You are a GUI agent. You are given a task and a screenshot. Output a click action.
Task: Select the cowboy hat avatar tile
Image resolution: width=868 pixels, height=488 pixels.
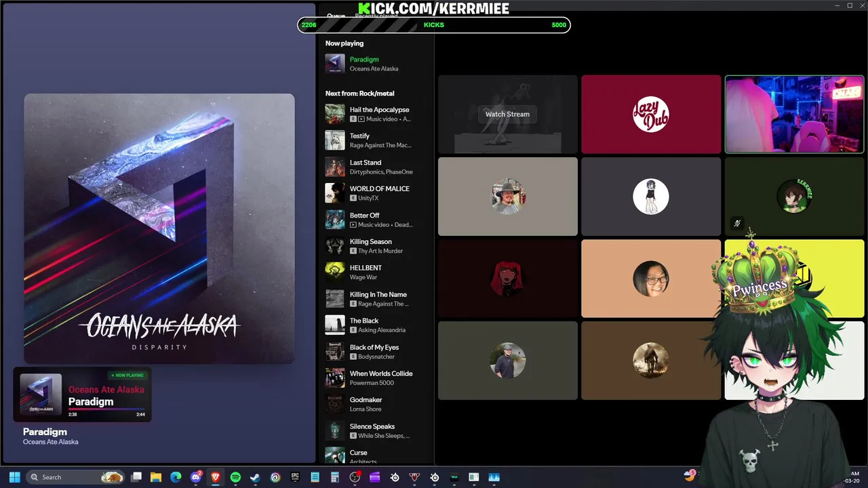click(508, 197)
